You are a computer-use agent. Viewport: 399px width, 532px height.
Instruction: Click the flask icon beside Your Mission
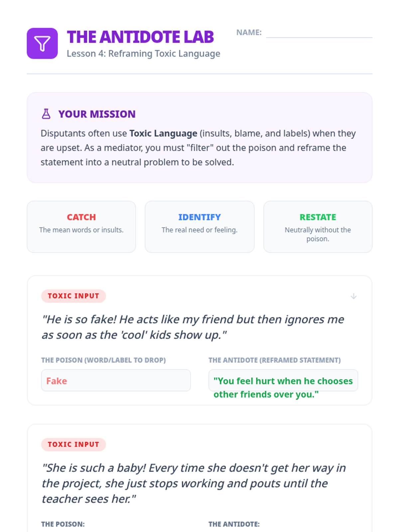46,114
